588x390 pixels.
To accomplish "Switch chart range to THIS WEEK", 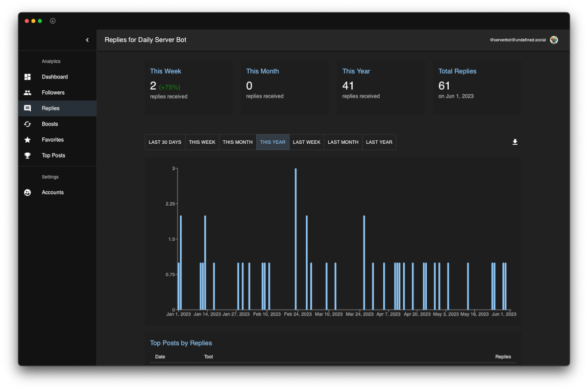I will click(202, 142).
